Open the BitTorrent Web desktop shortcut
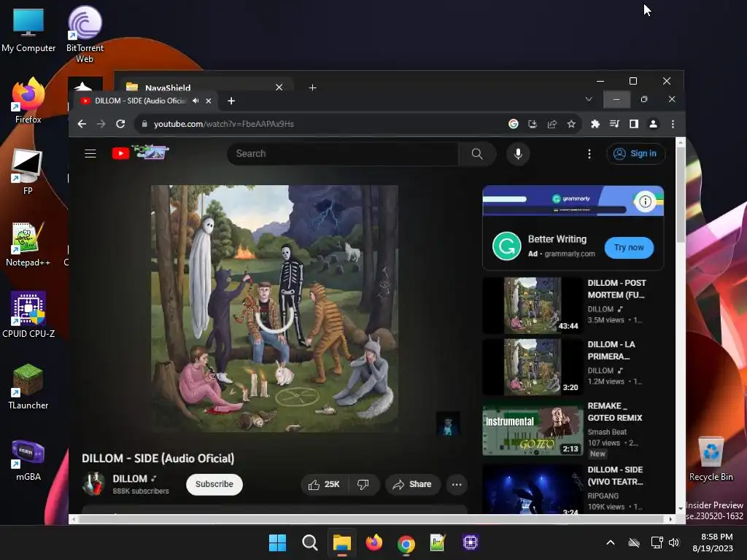 pyautogui.click(x=85, y=34)
